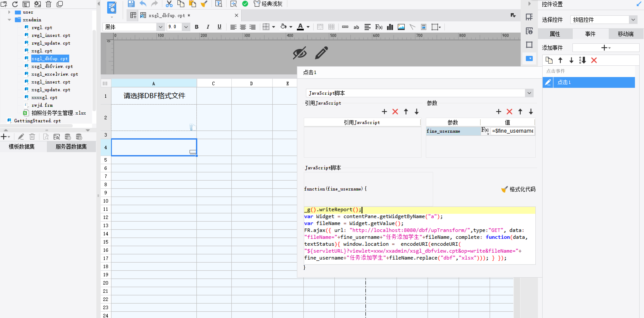Open rwgl_insert.cpt in file tree
The image size is (644, 318).
tap(51, 35)
